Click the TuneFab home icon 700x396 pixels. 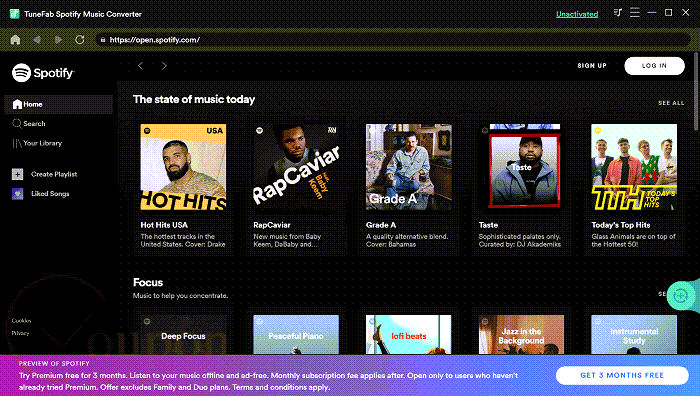coord(16,40)
